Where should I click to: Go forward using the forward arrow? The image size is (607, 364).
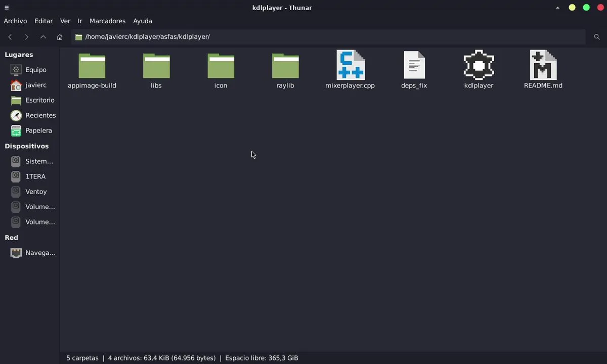click(26, 37)
